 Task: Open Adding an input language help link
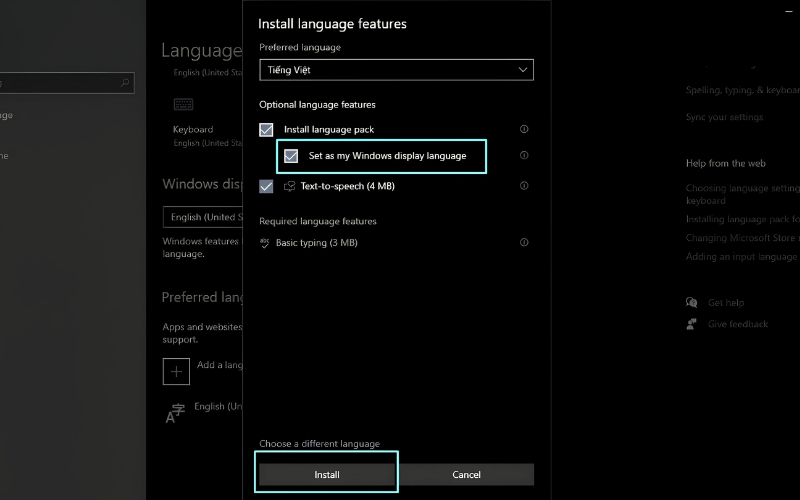tap(741, 257)
